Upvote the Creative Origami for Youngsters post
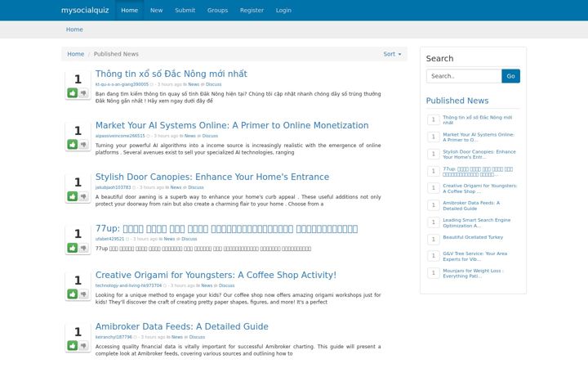 tap(73, 294)
